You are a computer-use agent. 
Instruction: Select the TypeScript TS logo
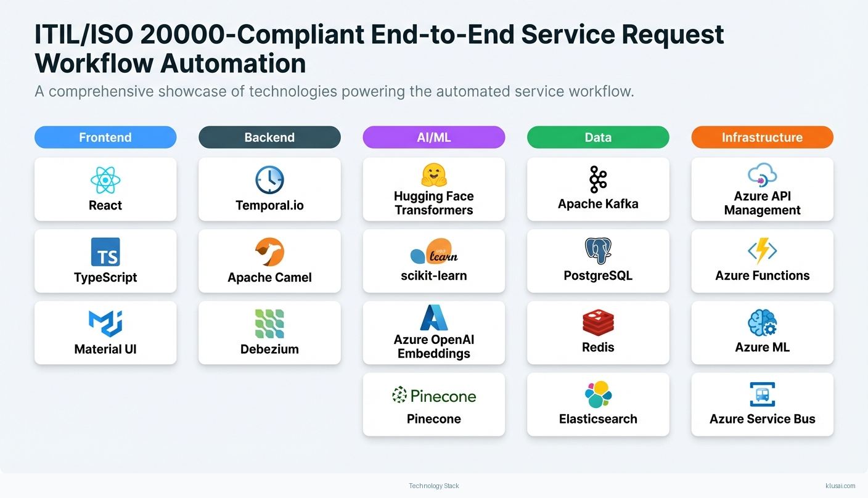tap(105, 252)
